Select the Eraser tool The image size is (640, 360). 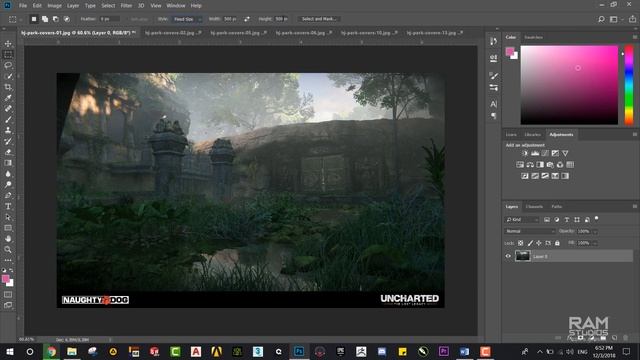pos(8,152)
